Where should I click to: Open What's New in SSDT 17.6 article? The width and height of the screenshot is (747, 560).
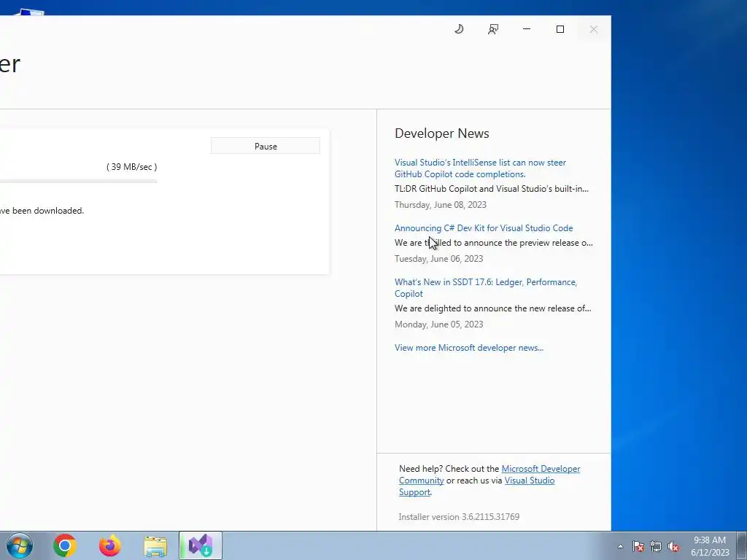click(485, 287)
